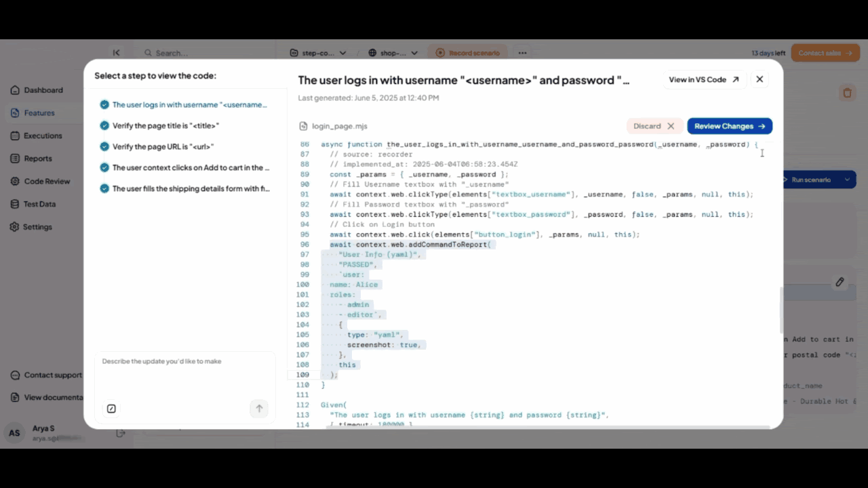Viewport: 868px width, 488px height.
Task: Click the checkmark beside the shipping details step
Action: click(x=104, y=188)
